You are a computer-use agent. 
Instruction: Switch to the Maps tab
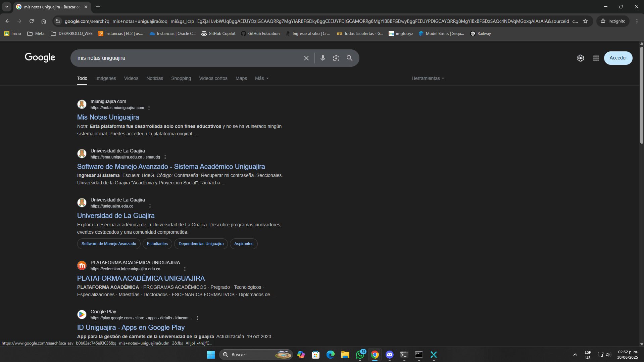click(241, 78)
